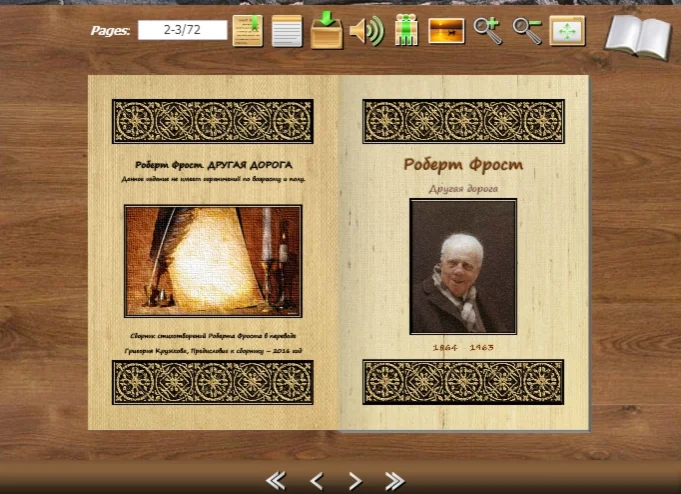Click the Robert Frost portrait photo
This screenshot has width=681, height=494.
pos(463,267)
